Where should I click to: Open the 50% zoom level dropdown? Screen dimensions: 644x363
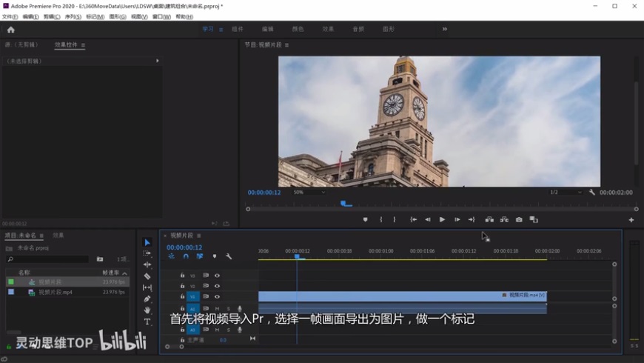coord(309,192)
